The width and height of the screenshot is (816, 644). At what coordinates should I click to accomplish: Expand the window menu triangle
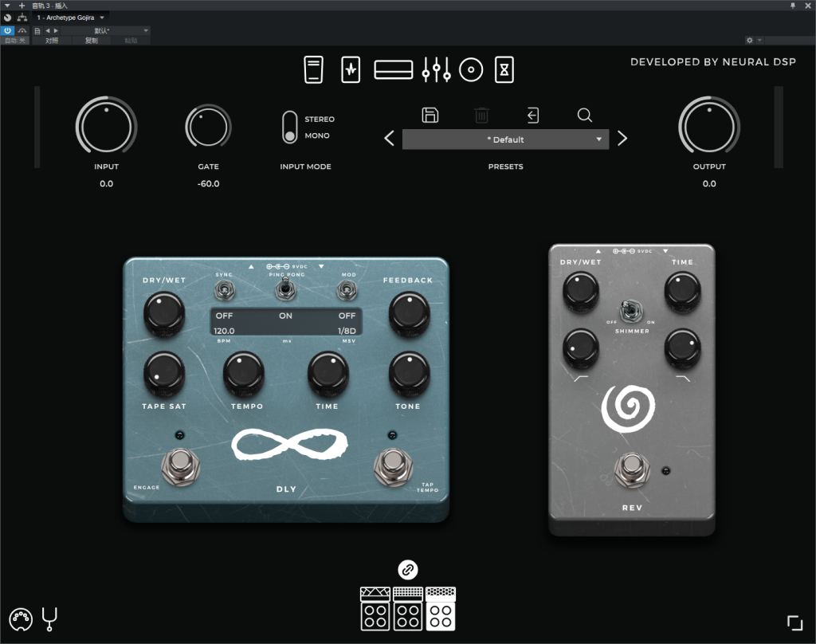tap(7, 6)
